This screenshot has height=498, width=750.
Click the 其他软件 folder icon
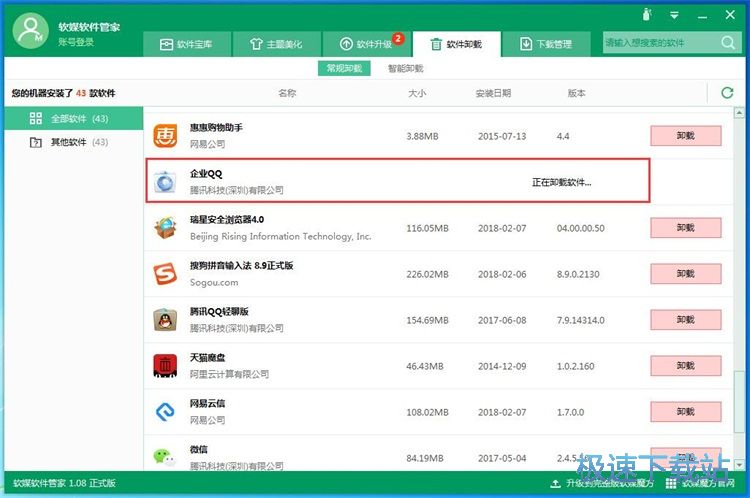point(36,142)
